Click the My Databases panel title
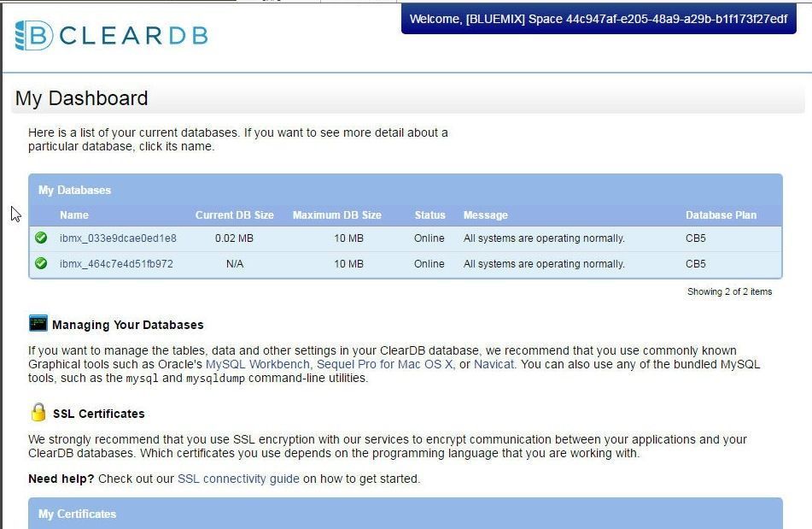 (x=74, y=191)
